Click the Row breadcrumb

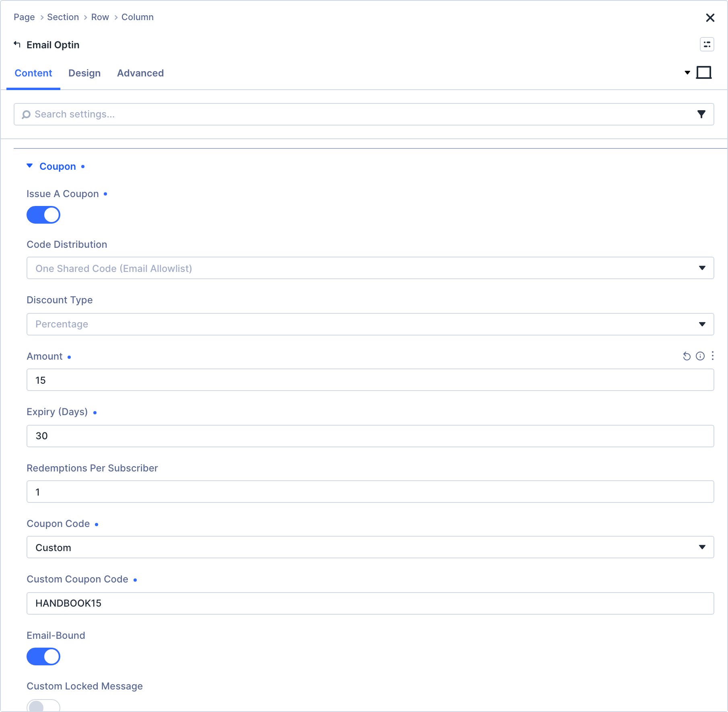(100, 17)
